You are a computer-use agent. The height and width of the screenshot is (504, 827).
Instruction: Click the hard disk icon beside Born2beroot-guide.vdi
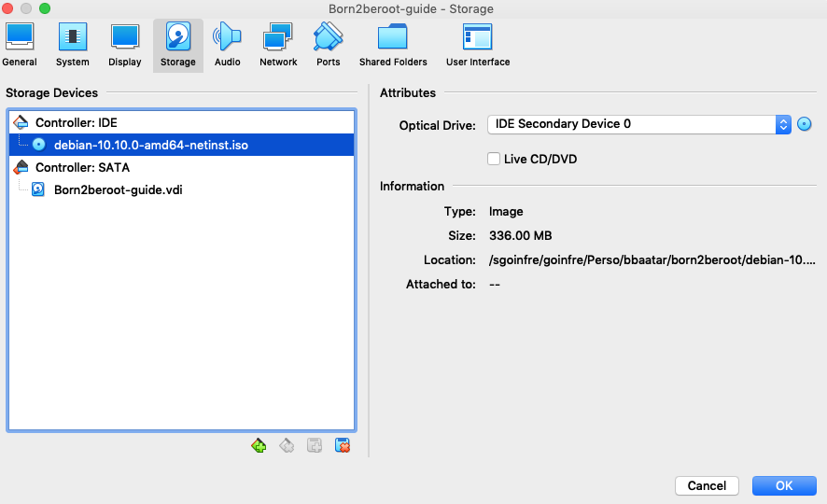[38, 189]
